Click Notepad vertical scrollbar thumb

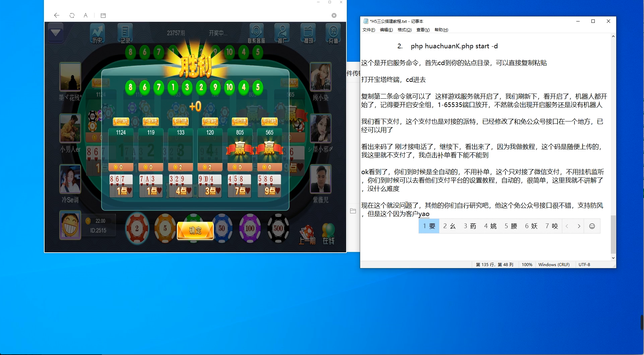[x=613, y=234]
